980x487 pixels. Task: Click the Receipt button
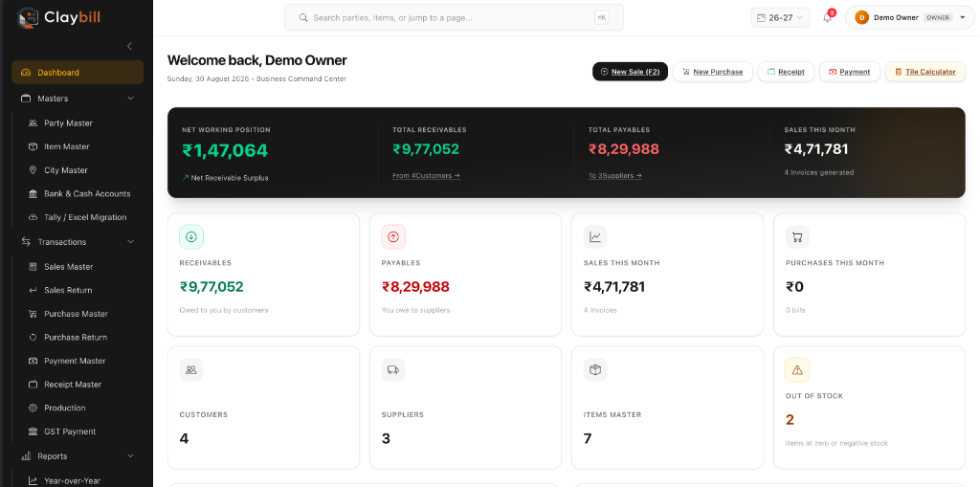tap(787, 72)
